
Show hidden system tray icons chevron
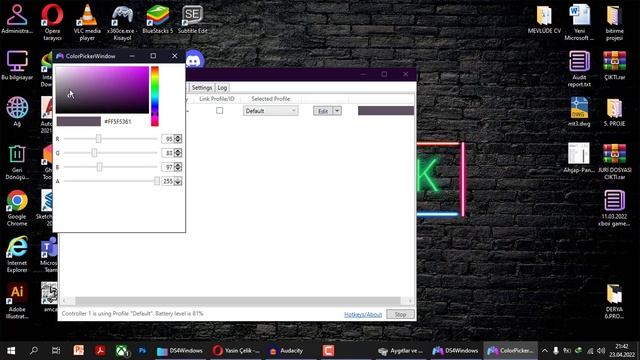point(544,351)
